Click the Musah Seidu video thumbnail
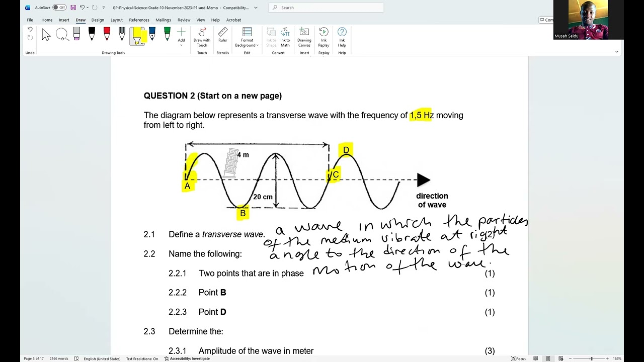The image size is (644, 362). [588, 20]
